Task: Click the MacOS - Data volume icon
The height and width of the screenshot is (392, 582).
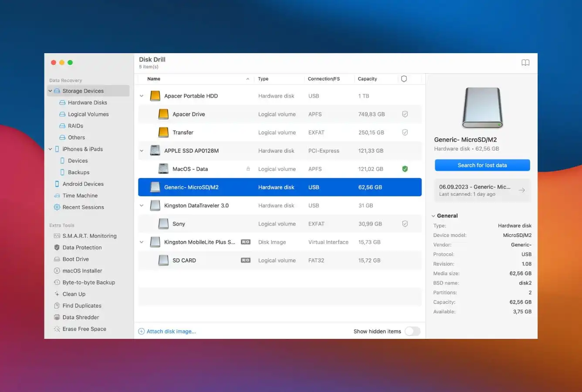Action: (x=163, y=169)
